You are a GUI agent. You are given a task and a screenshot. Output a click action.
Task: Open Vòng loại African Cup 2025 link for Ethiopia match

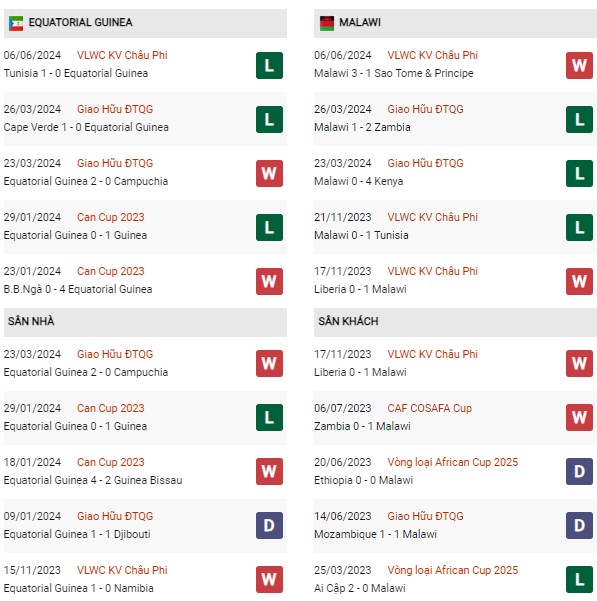click(x=453, y=462)
